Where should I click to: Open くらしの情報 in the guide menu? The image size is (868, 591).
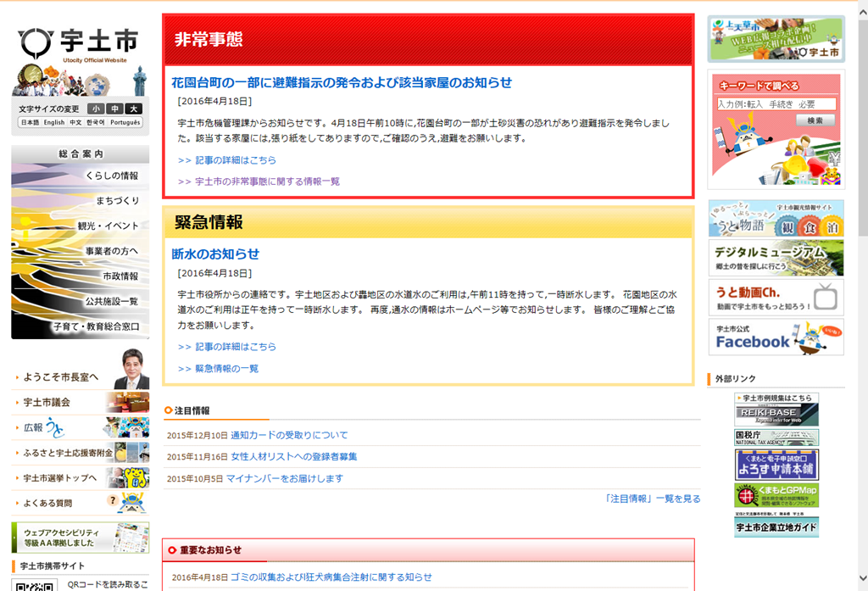point(111,176)
